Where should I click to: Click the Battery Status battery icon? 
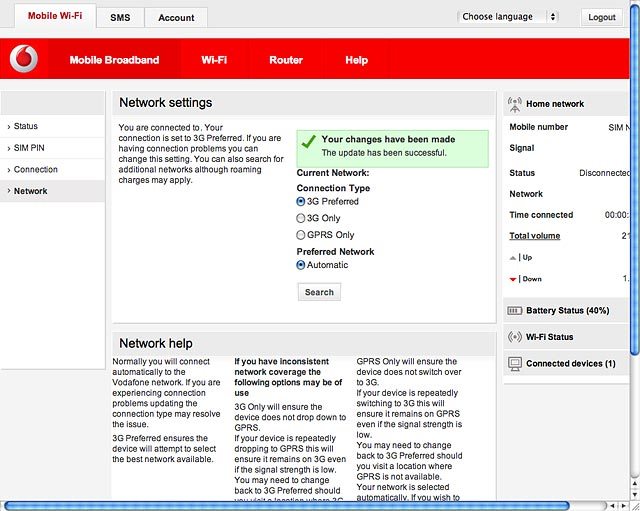pyautogui.click(x=514, y=311)
